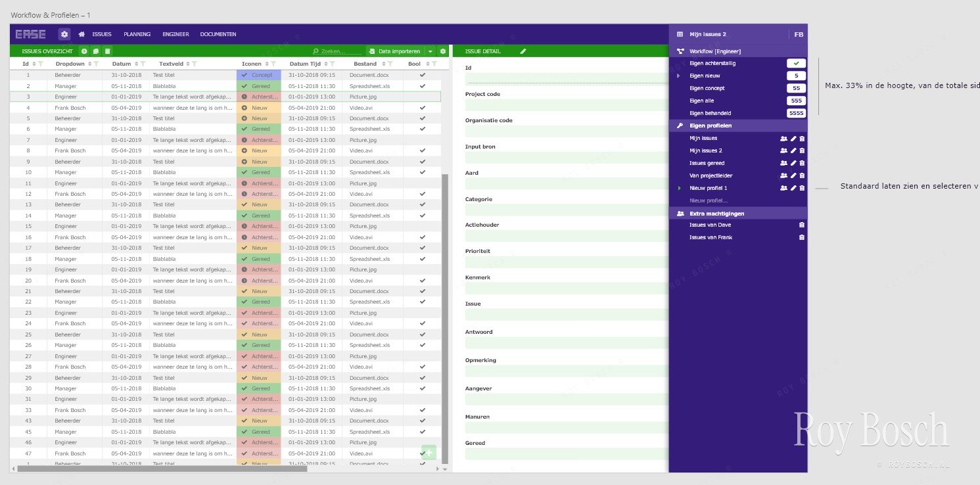Create profile via Nieuw profiel... link
Image resolution: width=980 pixels, height=485 pixels.
tap(709, 200)
